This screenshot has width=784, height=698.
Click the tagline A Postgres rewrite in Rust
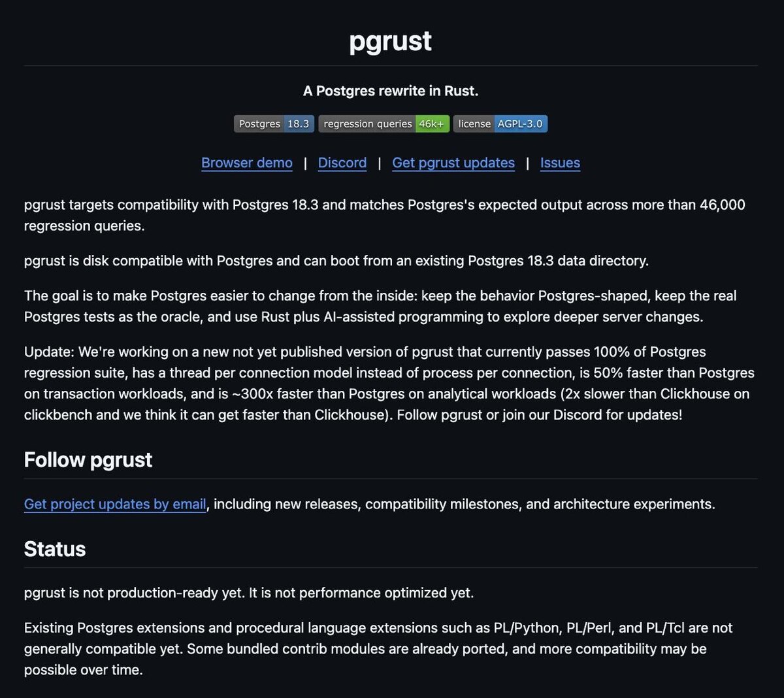coord(391,91)
